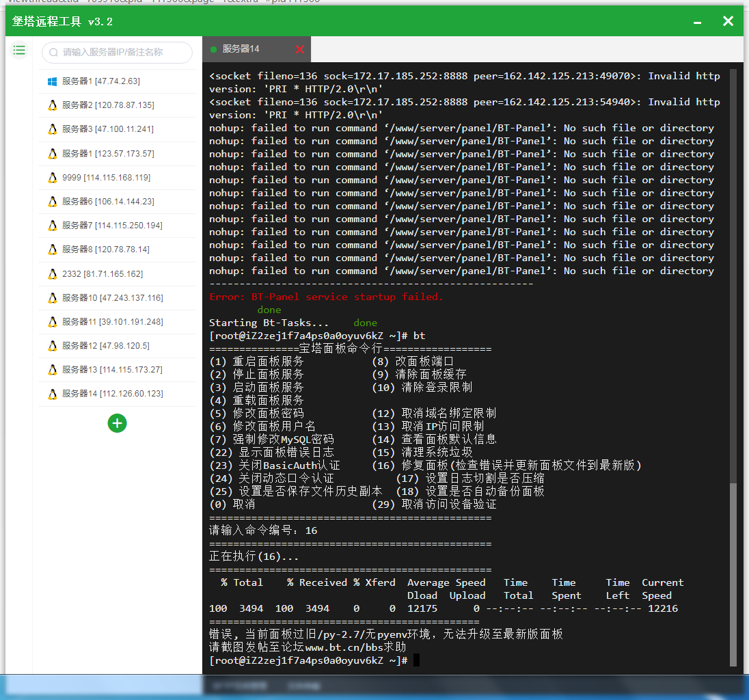
Task: Click menu line '(10) 清除登录限制'
Action: point(422,388)
